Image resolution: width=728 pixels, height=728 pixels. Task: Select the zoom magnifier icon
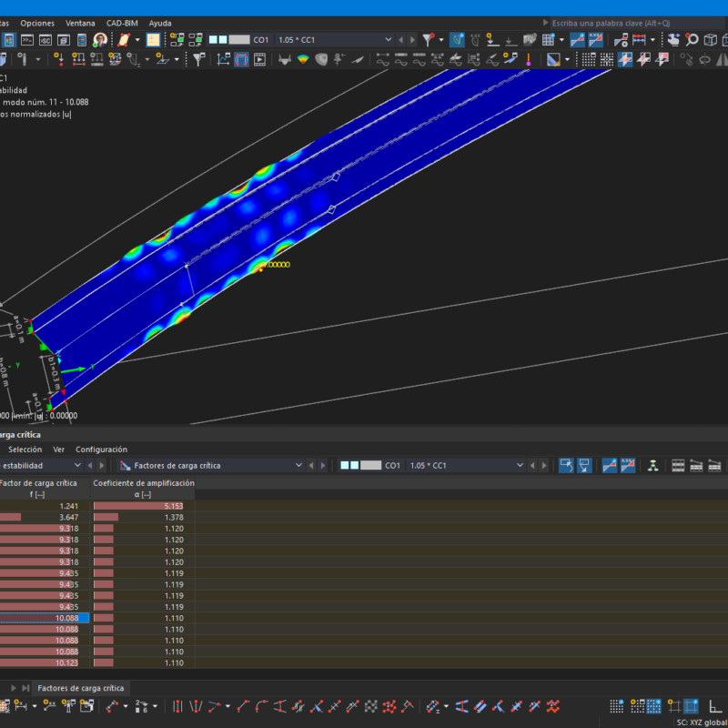(x=692, y=40)
